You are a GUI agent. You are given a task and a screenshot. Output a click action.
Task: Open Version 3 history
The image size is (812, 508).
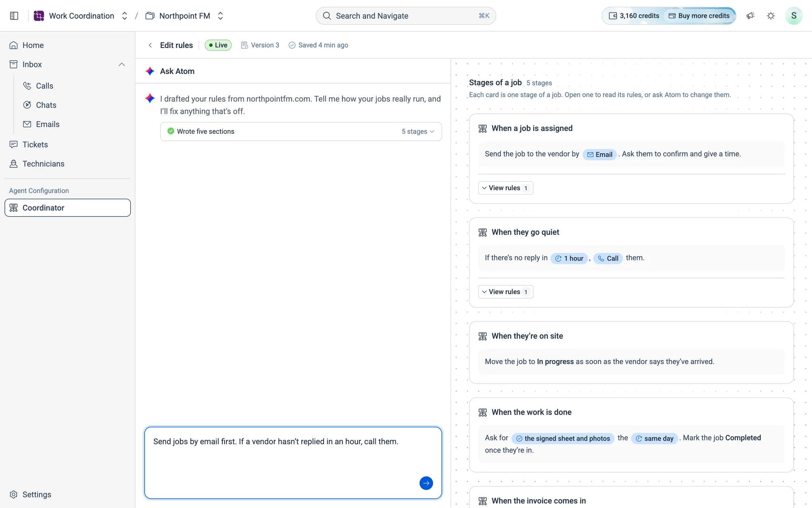[x=260, y=45]
